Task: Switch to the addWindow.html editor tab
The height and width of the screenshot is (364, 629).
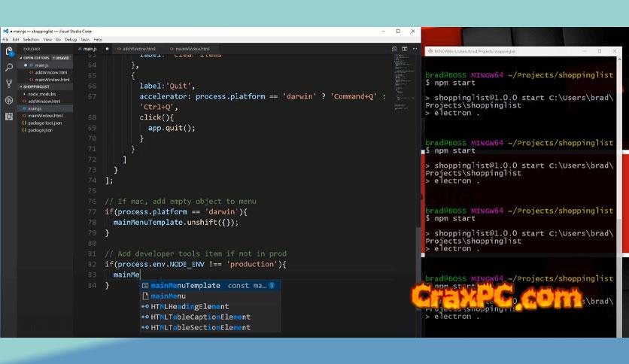Action: pyautogui.click(x=138, y=49)
